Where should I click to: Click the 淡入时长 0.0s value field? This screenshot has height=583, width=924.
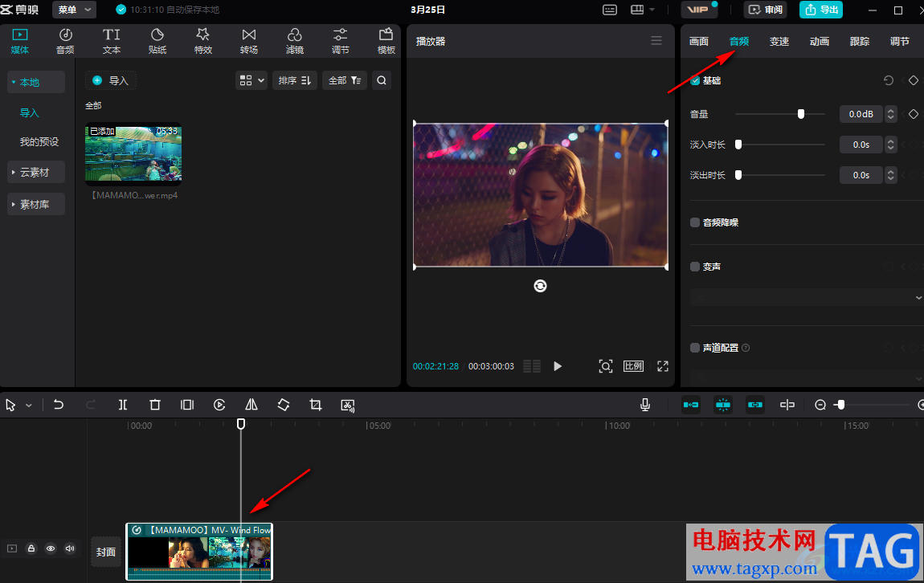pyautogui.click(x=861, y=145)
